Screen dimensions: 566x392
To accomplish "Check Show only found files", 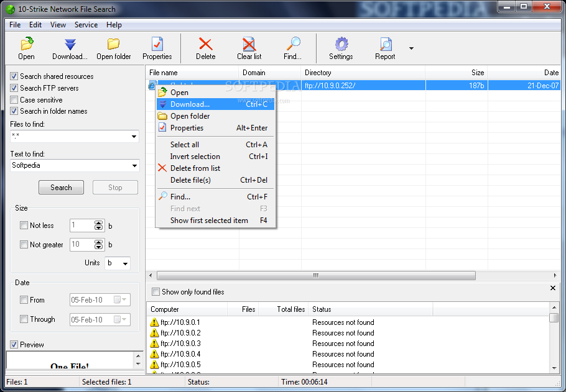I will click(156, 292).
